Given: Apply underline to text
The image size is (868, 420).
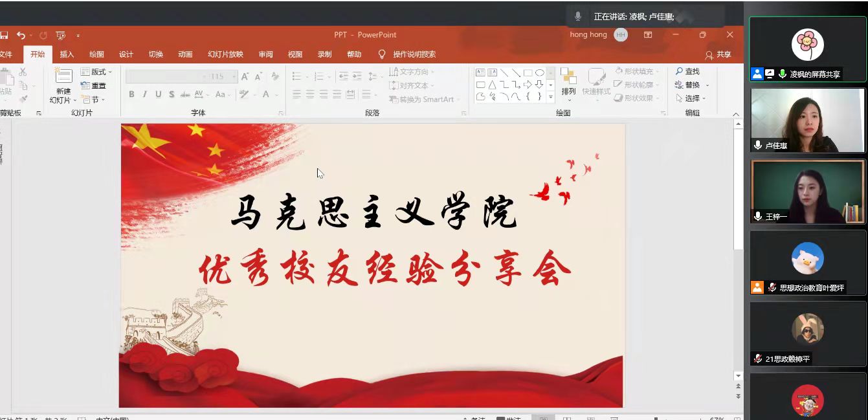Looking at the screenshot, I should click(159, 94).
